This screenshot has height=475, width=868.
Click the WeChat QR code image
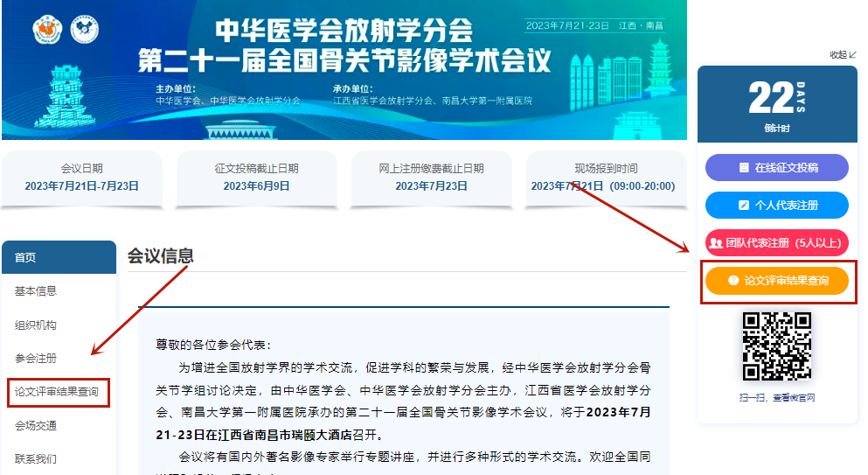click(776, 346)
